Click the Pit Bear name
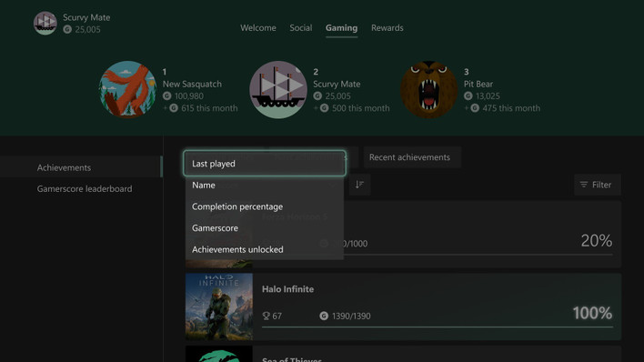 [x=478, y=84]
